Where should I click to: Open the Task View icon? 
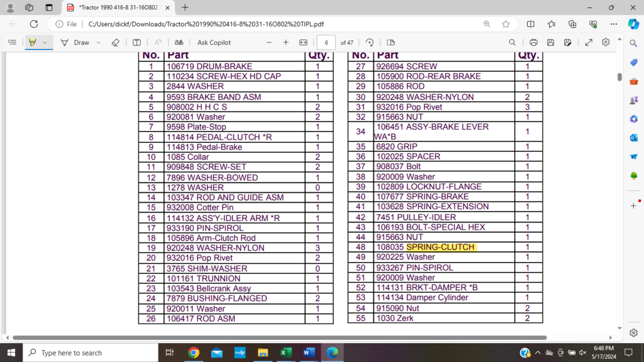(169, 353)
